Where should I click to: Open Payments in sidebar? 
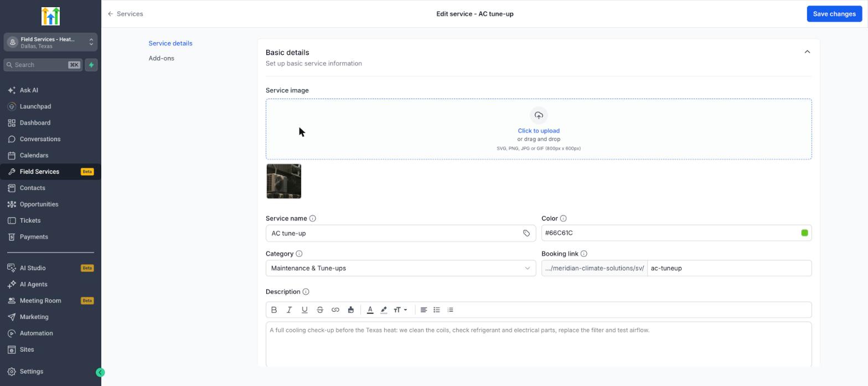50,237
